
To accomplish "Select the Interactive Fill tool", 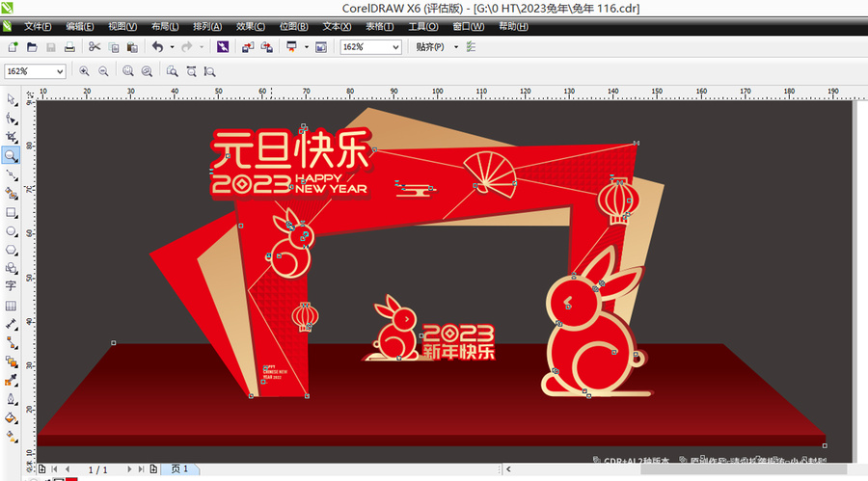I will pos(11,437).
